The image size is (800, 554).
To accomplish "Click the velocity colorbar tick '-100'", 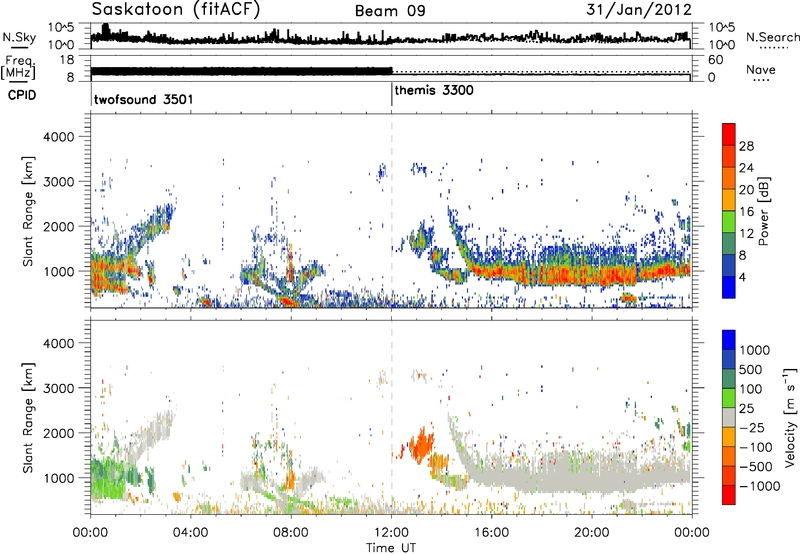I will pyautogui.click(x=756, y=447).
